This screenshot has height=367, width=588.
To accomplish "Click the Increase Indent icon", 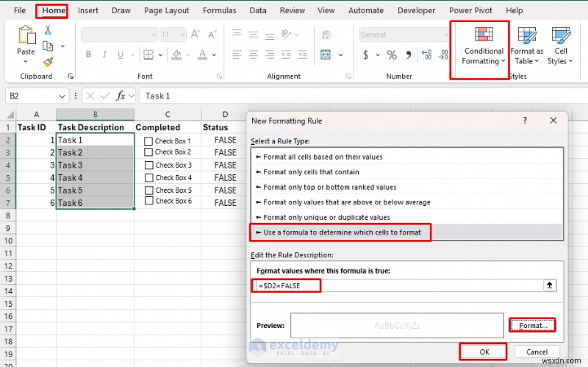I will (x=303, y=54).
